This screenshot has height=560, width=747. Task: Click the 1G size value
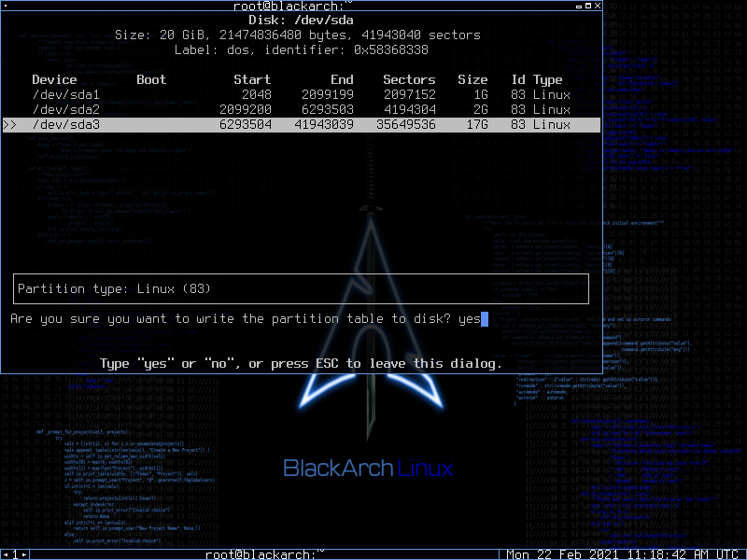(x=481, y=95)
